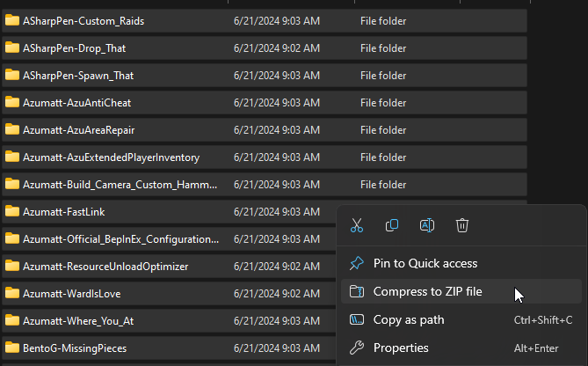Open Properties from context menu
The width and height of the screenshot is (588, 366).
401,348
